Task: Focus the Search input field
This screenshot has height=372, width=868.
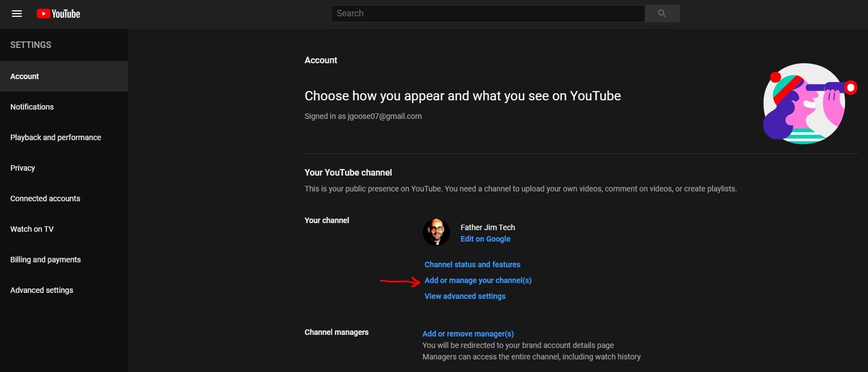Action: [x=488, y=14]
